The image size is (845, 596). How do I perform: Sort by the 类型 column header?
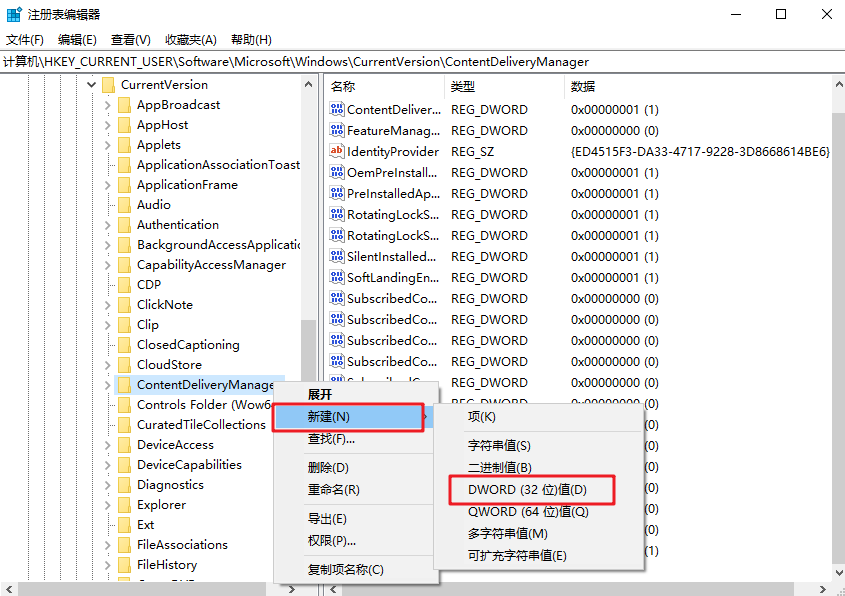[463, 87]
